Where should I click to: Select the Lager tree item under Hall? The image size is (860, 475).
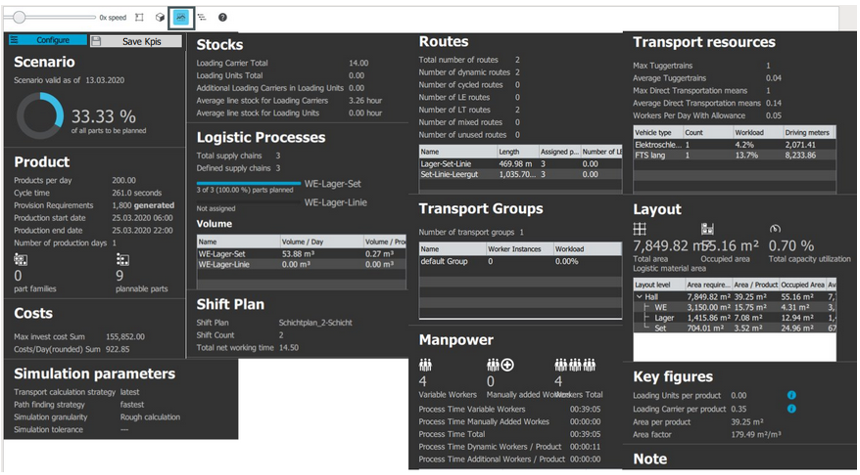coord(664,318)
